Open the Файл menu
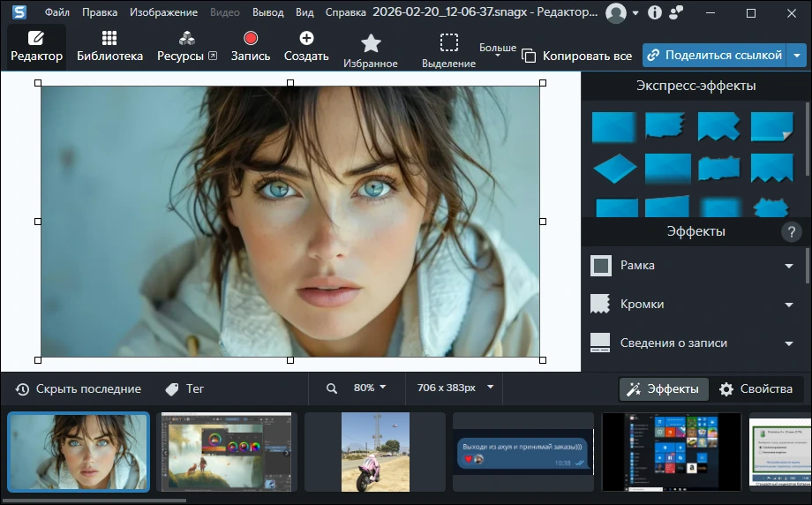This screenshot has height=505, width=812. coord(57,12)
